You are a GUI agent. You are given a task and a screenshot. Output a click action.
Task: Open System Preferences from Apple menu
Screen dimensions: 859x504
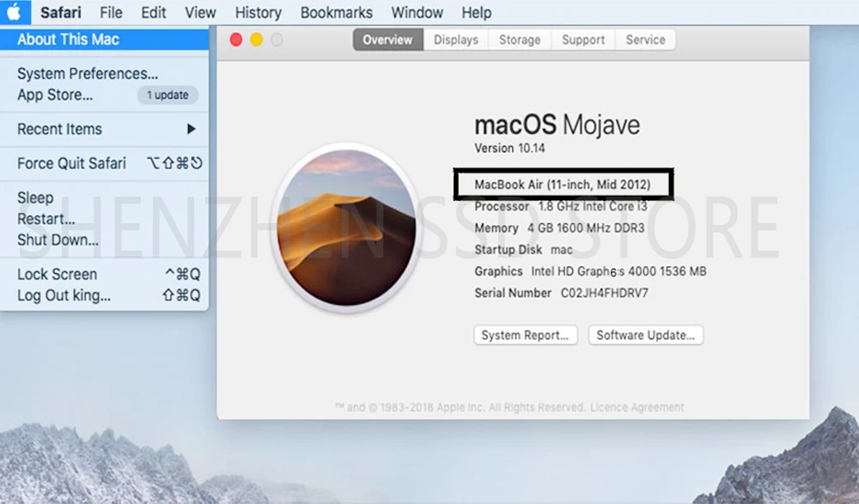point(104,73)
